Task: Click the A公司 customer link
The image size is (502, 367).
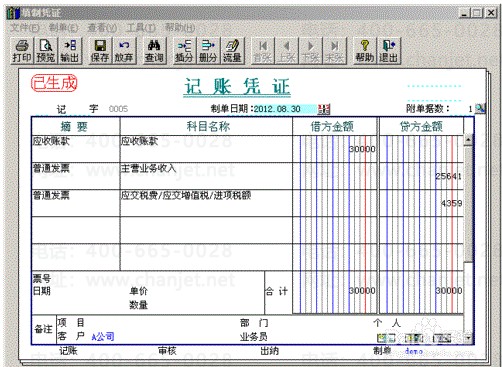Action: tap(103, 337)
